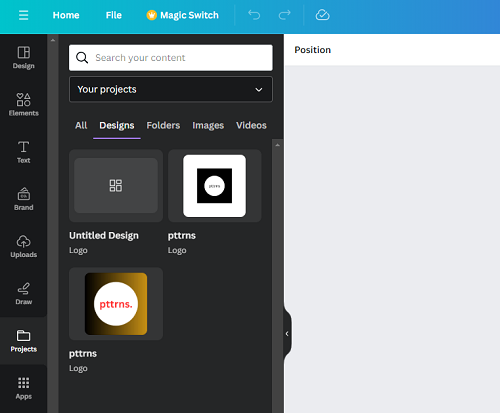Screen dimensions: 500x413
Task: Open the Brand sidebar panel
Action: (24, 199)
